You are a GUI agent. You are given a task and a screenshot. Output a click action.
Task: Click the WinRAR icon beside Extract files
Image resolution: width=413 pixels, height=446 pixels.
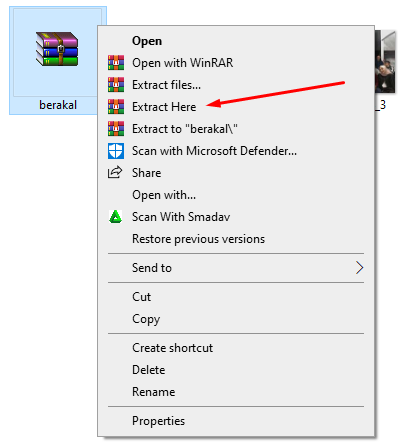[116, 85]
